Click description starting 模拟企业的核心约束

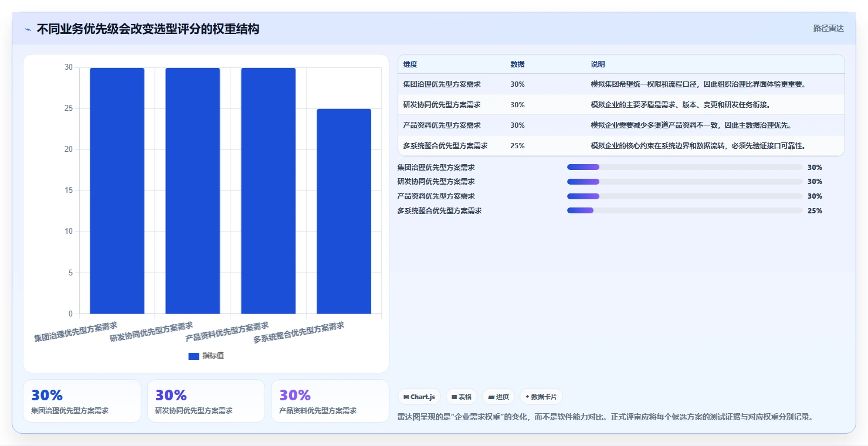[x=698, y=146]
